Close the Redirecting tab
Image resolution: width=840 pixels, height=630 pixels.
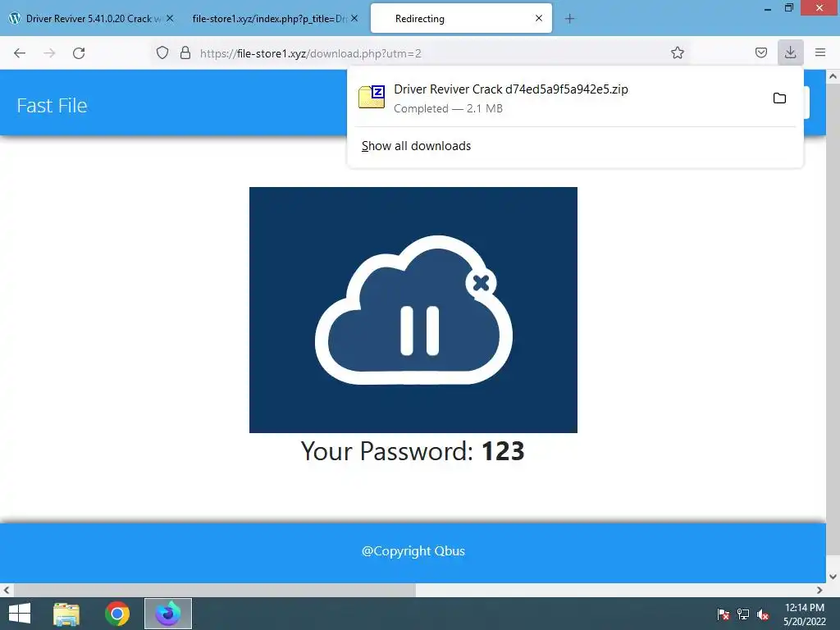point(539,18)
